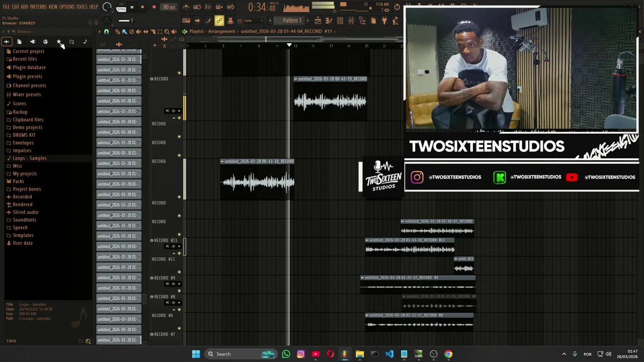Open the Browser view icon in toolbar
Image resolution: width=644 pixels, height=362 pixels.
point(362,21)
